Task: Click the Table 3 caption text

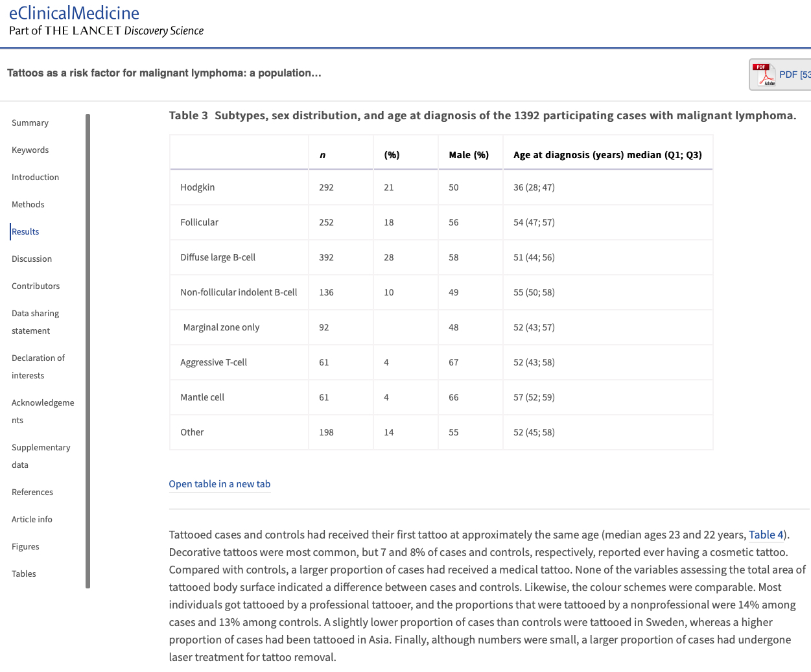Action: click(482, 115)
